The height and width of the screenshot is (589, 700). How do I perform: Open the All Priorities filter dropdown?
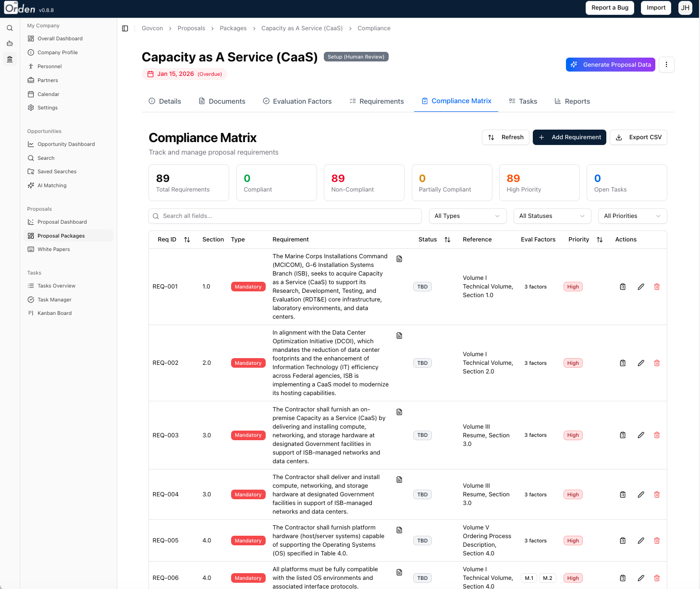click(632, 216)
